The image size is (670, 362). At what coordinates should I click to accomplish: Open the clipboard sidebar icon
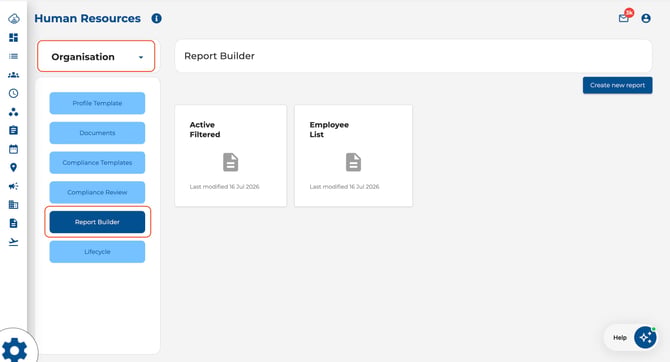[14, 130]
